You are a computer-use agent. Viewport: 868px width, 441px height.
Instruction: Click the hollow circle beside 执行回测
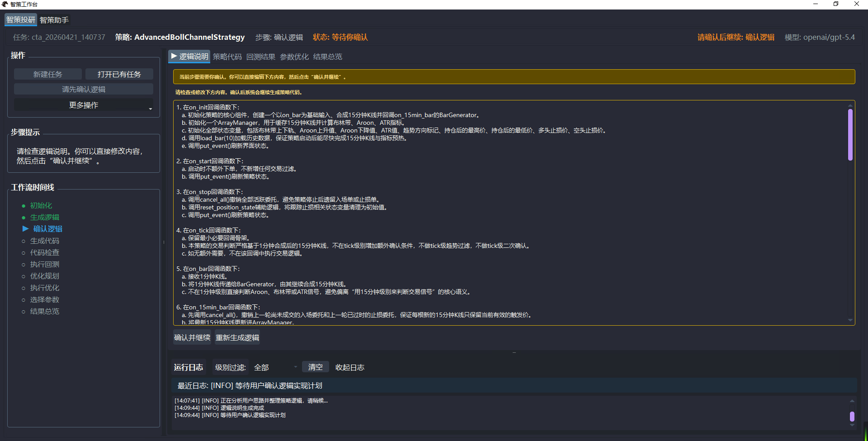pos(24,265)
